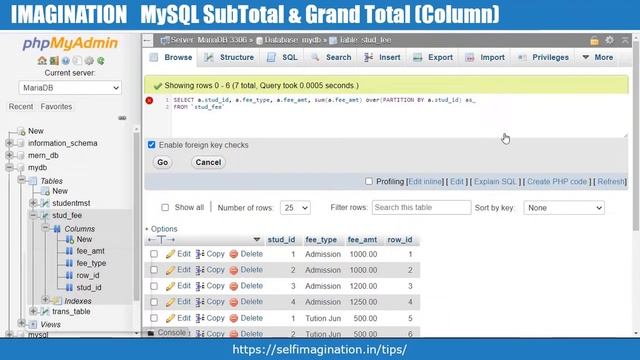Toggle Enable foreign key checks checkbox
The height and width of the screenshot is (360, 640).
click(x=151, y=145)
